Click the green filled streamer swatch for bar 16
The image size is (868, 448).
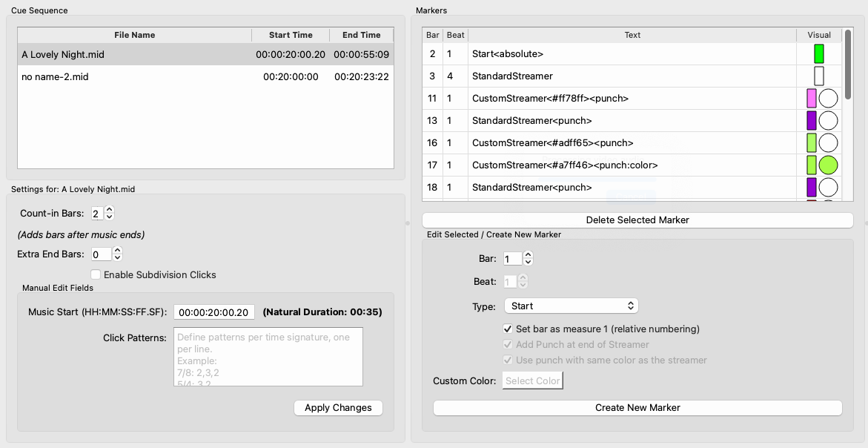(812, 142)
